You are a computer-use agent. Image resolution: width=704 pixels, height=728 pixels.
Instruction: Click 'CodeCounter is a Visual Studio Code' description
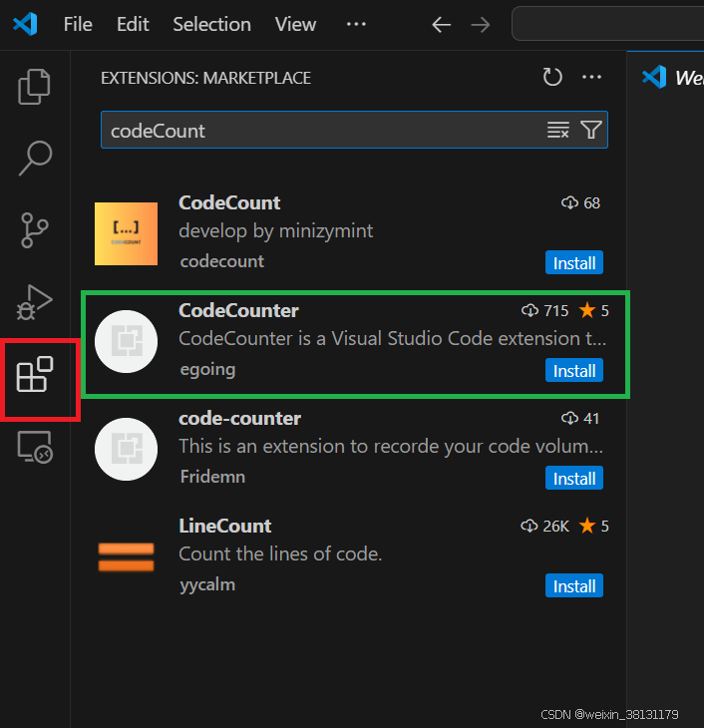(x=393, y=338)
